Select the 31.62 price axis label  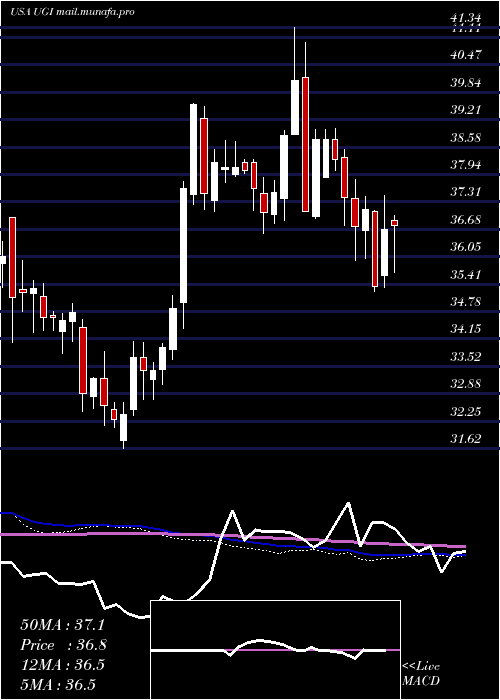coord(466,439)
